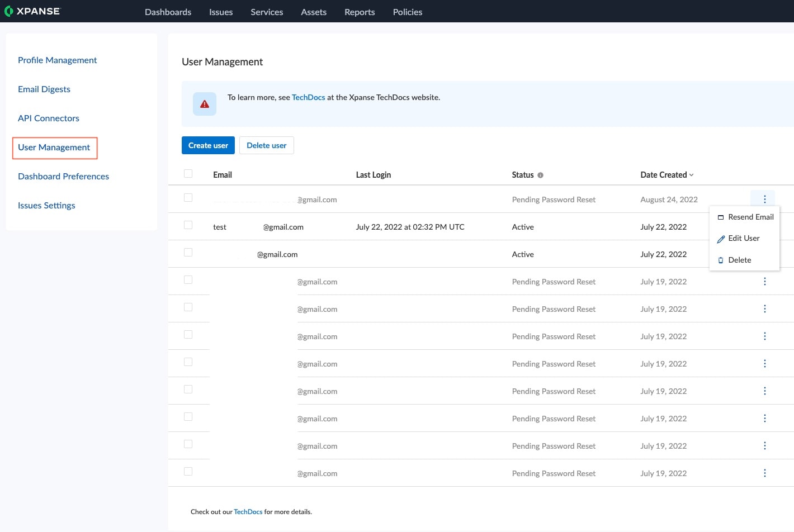Screen dimensions: 794x532
Task: Click the Delete user button
Action: [x=267, y=145]
